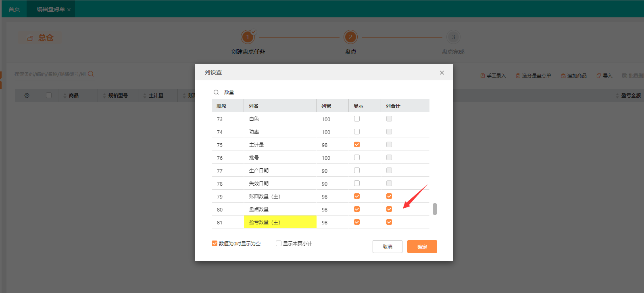
Task: Sort by 商品 column arrows
Action: pyautogui.click(x=65, y=96)
